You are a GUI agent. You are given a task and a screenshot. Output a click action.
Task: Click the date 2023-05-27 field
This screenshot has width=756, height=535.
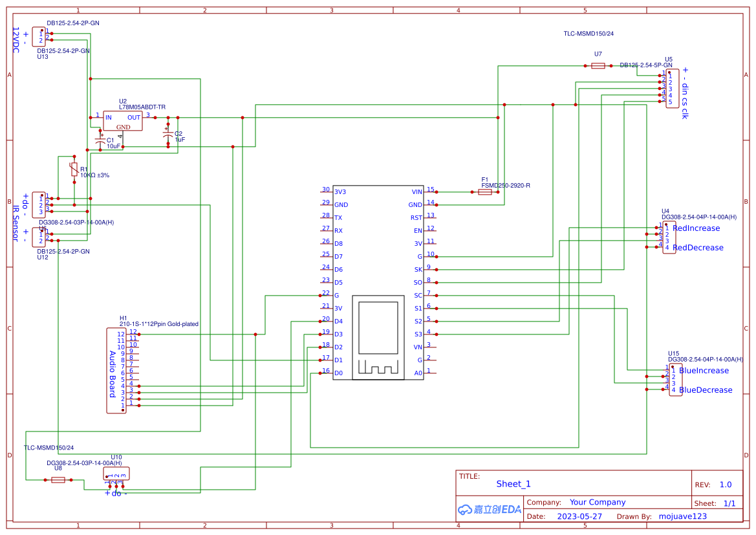click(579, 516)
